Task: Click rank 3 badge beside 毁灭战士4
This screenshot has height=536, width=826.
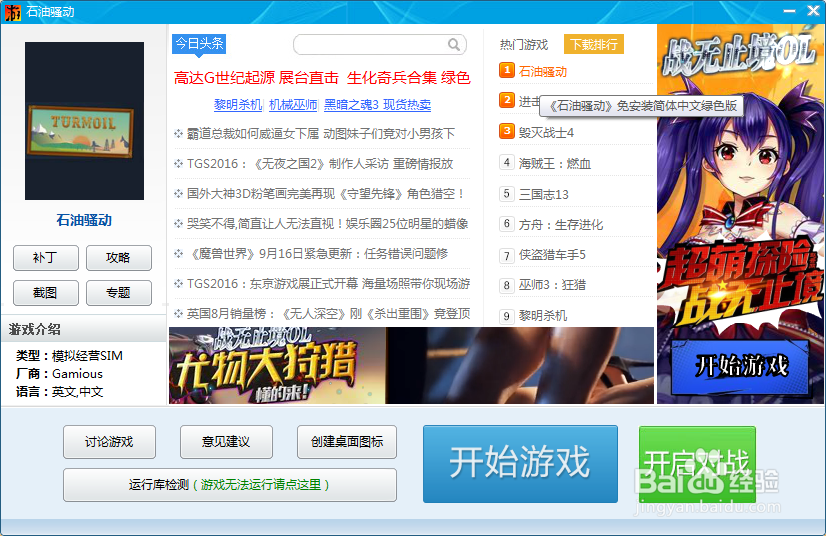Action: pyautogui.click(x=507, y=131)
